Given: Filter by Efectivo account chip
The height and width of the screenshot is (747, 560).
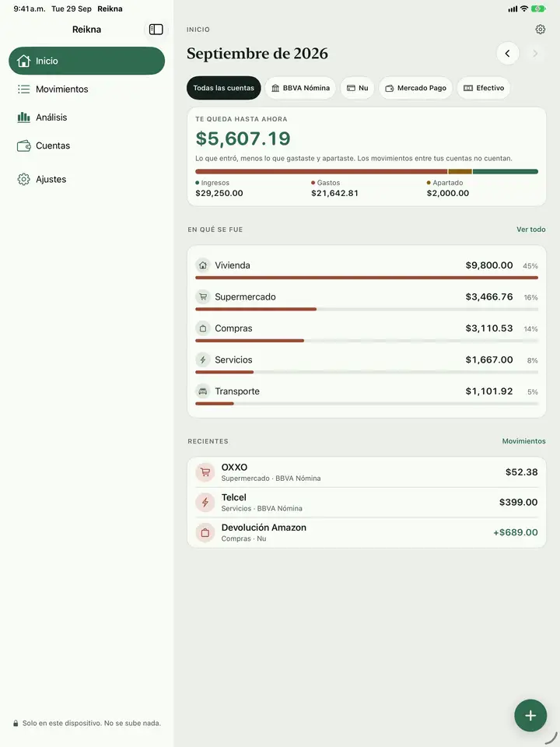Looking at the screenshot, I should 484,88.
